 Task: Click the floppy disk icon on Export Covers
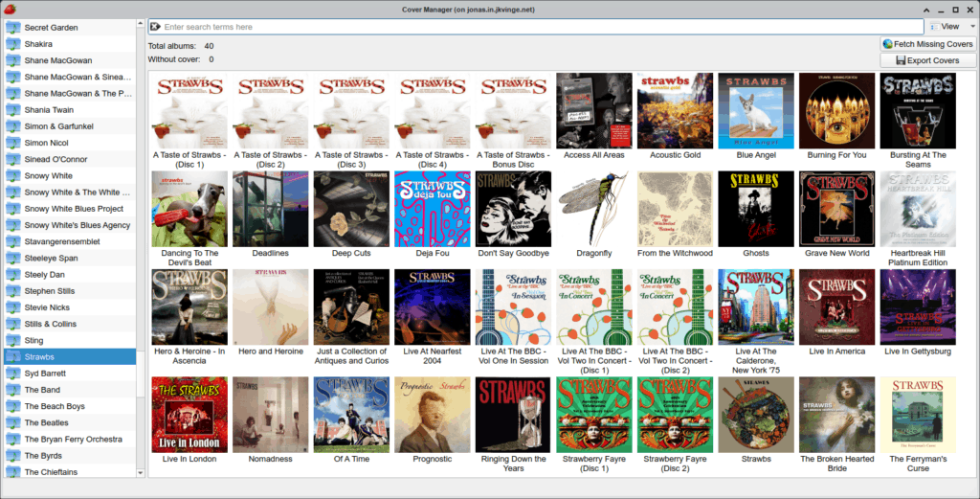click(901, 60)
